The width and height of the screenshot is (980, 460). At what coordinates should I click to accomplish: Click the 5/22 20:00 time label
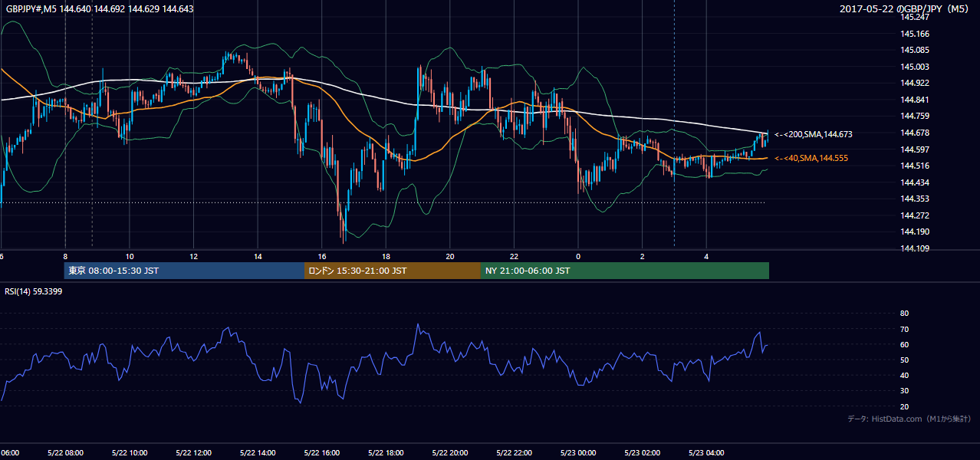450,452
